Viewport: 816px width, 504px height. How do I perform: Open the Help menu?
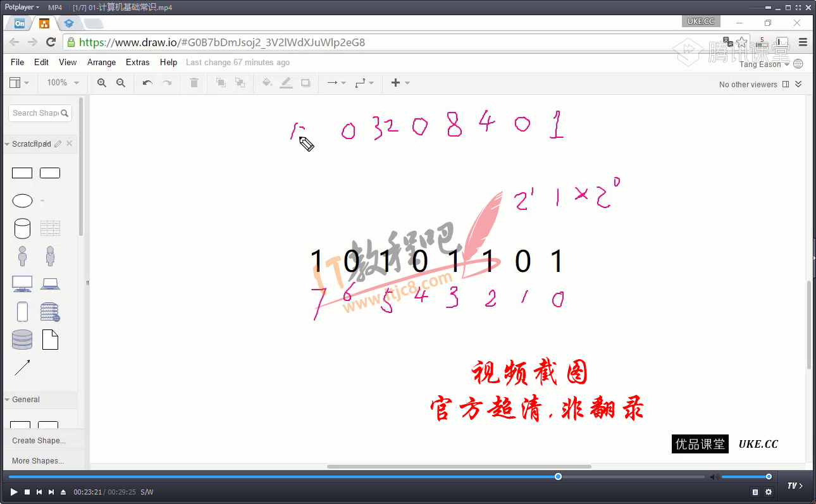(168, 62)
